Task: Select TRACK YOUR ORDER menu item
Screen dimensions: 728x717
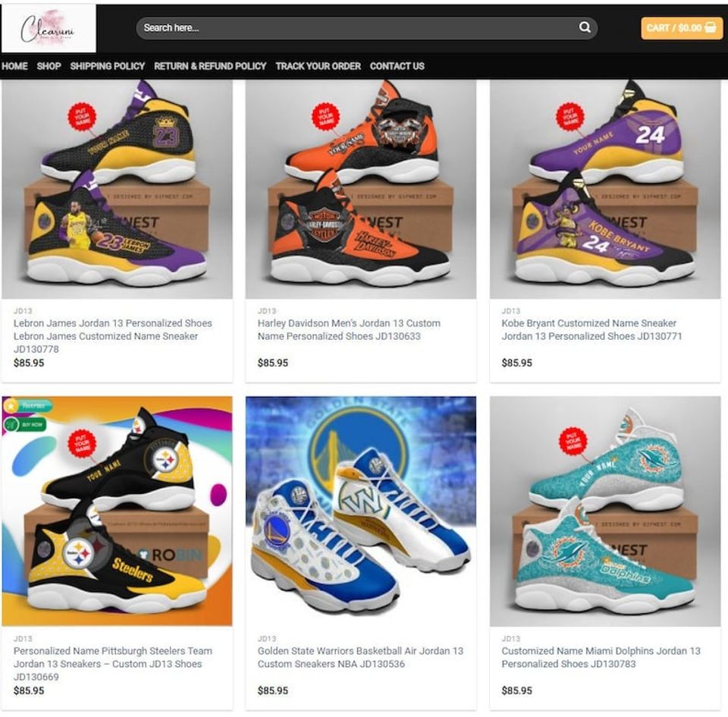Action: tap(318, 66)
